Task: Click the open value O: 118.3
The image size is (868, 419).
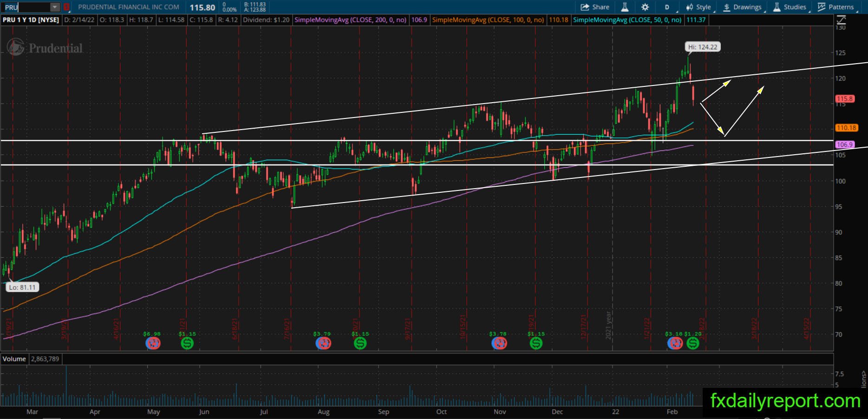Action: point(111,20)
